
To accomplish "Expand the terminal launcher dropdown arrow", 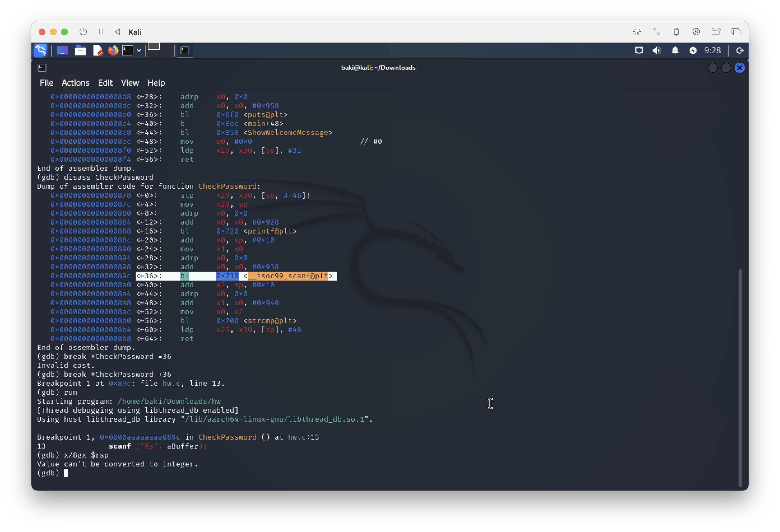I will (x=139, y=50).
